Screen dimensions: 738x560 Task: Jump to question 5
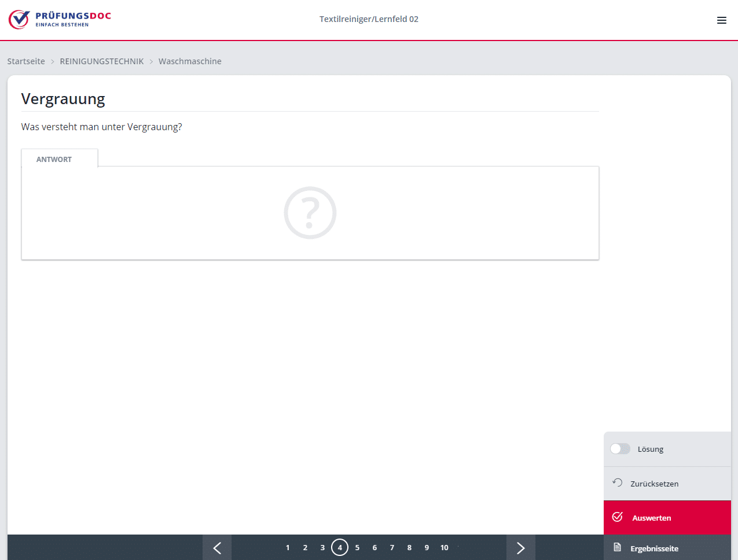(x=357, y=548)
